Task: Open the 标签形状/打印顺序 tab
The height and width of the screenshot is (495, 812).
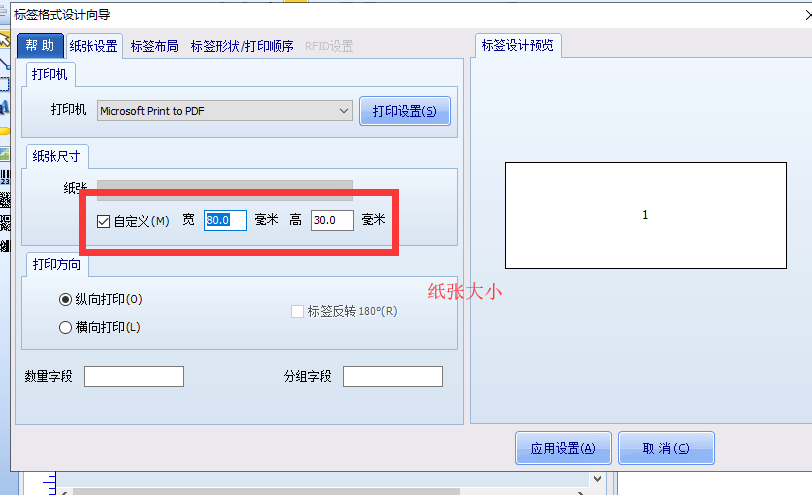Action: pyautogui.click(x=243, y=46)
